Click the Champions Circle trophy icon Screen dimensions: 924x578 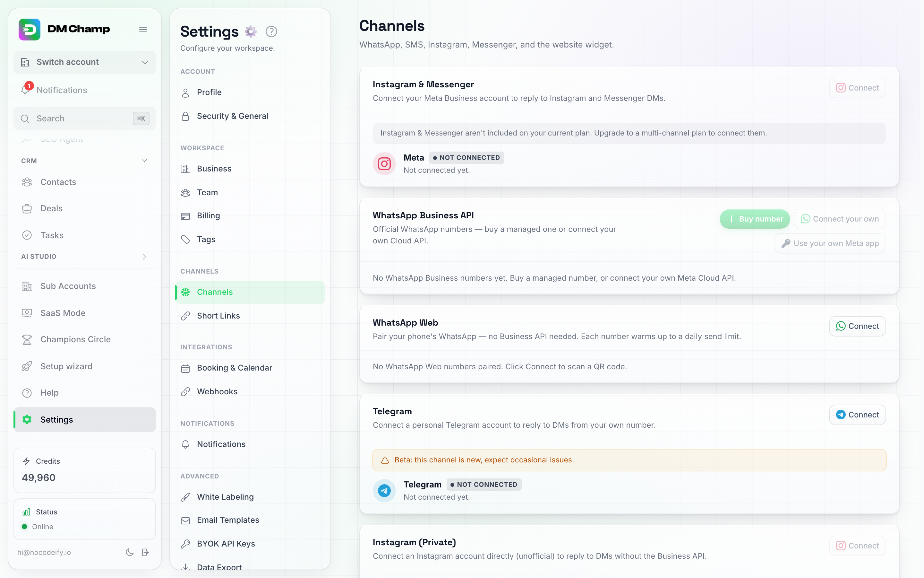point(27,339)
